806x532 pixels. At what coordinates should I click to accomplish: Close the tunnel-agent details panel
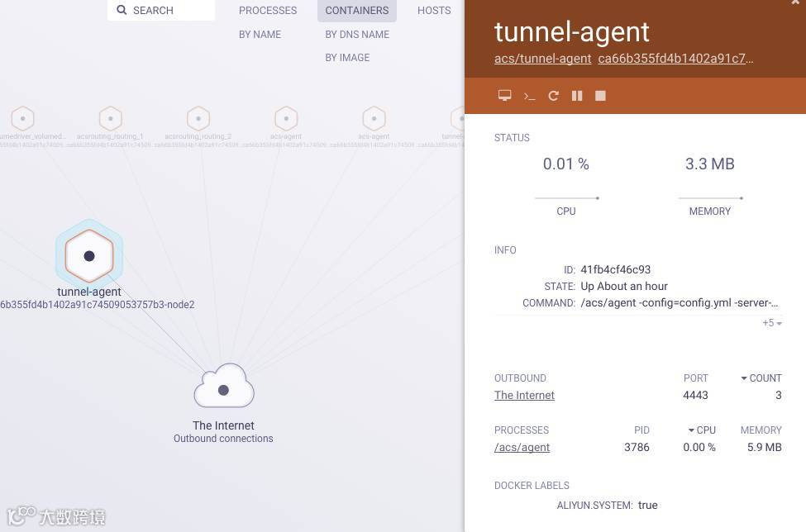796,2
